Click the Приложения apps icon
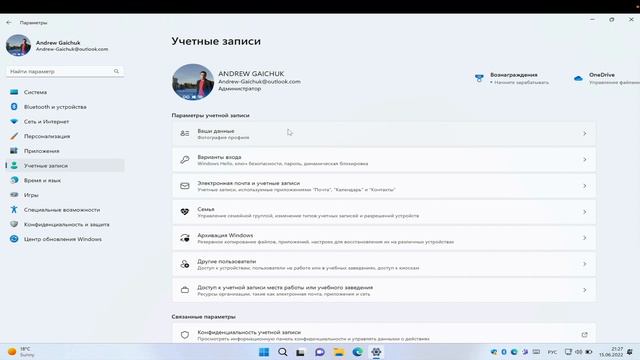The height and width of the screenshot is (360, 640). pos(14,151)
